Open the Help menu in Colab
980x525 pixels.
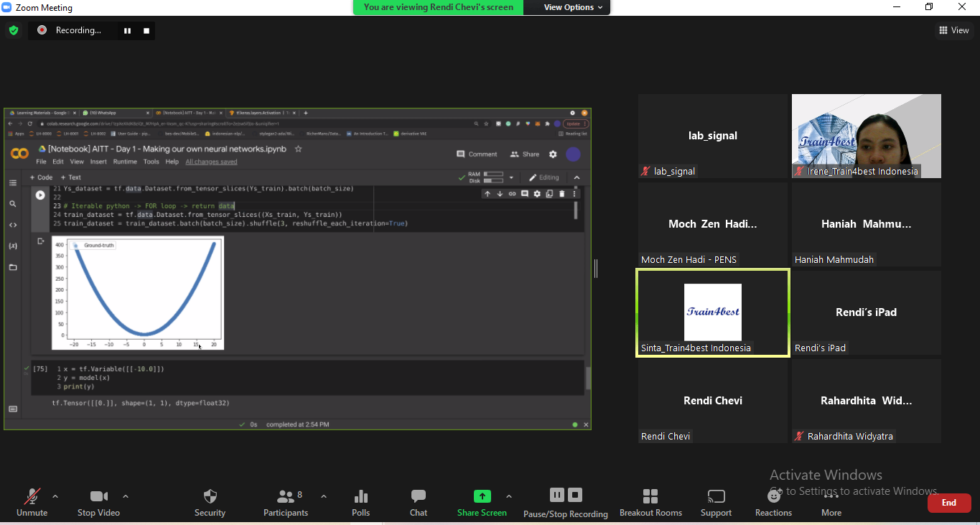(172, 162)
